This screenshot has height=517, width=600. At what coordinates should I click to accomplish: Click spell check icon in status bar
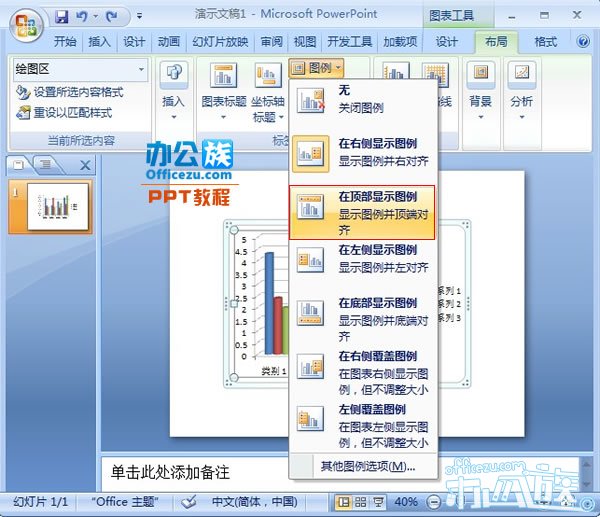tap(188, 502)
